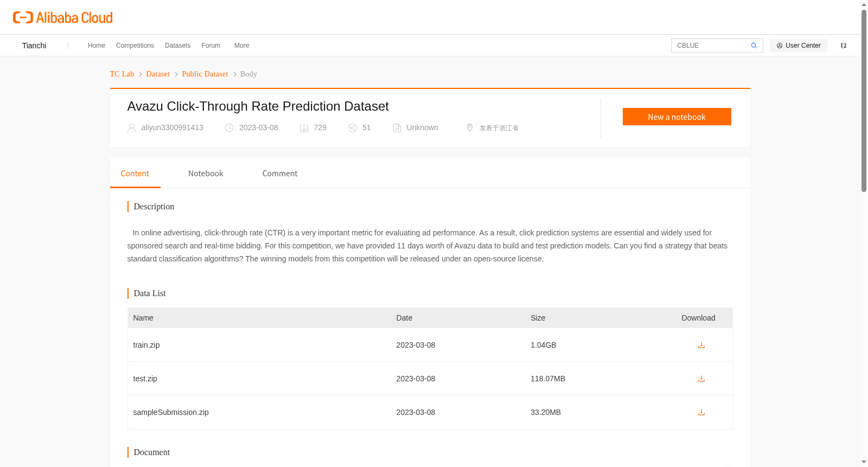Click the 51 share count

click(367, 127)
